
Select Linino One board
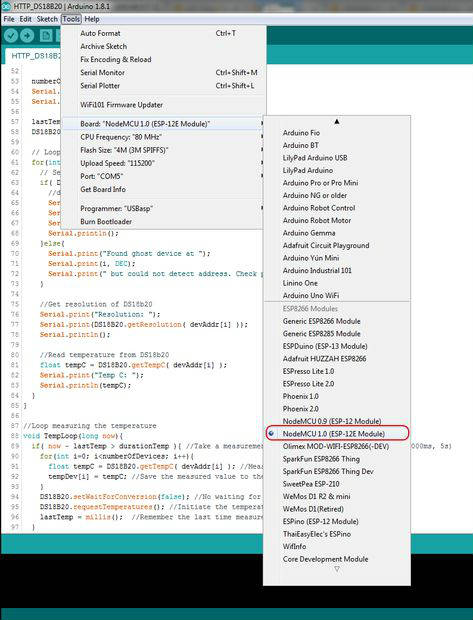[337, 283]
